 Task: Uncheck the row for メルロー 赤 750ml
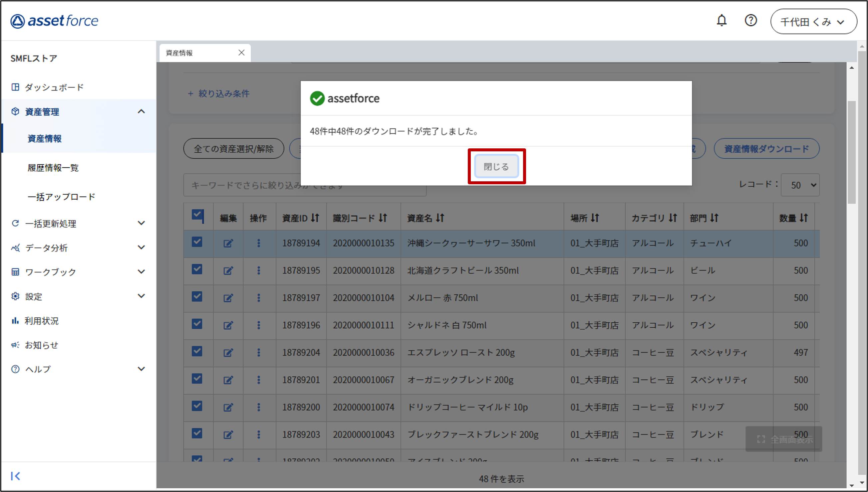(197, 296)
